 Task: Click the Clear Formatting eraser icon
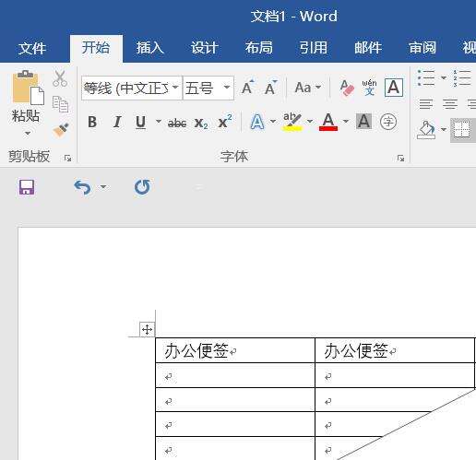tap(347, 88)
